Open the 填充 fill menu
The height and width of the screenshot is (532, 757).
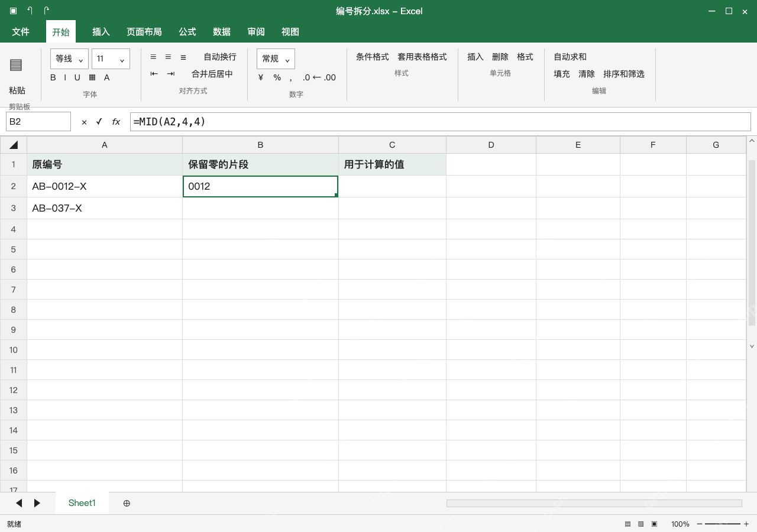click(x=562, y=74)
